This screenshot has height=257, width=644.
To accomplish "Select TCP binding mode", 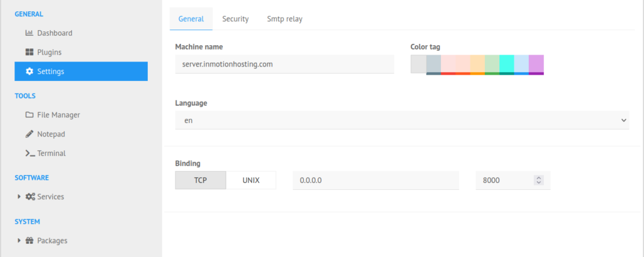I will 201,180.
